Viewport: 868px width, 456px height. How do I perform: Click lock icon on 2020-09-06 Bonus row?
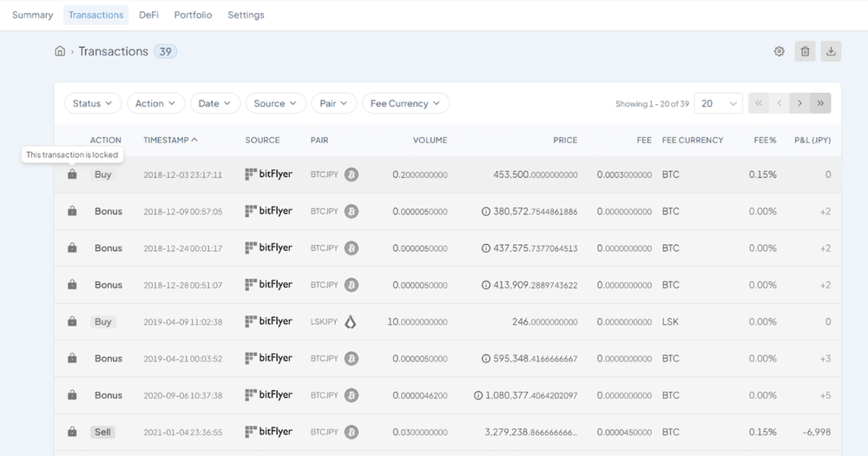coord(72,395)
